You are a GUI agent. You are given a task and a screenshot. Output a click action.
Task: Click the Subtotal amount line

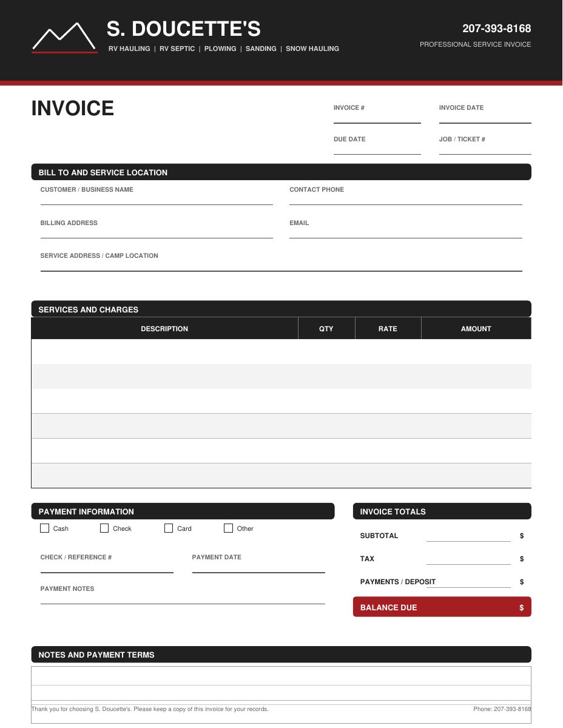pos(468,536)
